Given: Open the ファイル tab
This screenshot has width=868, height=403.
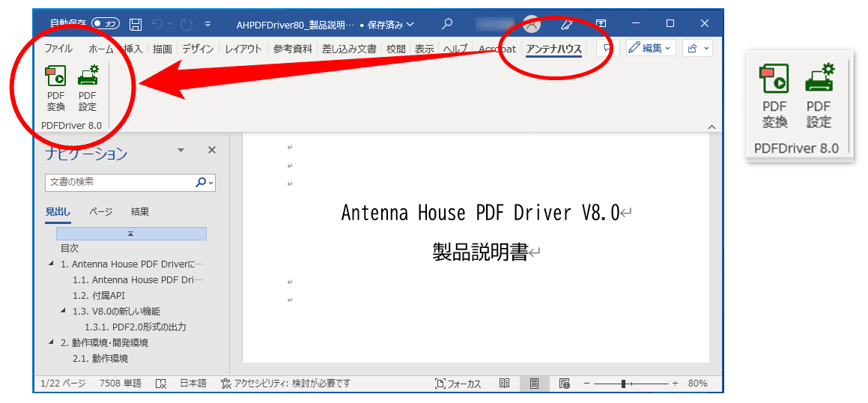Looking at the screenshot, I should tap(58, 49).
